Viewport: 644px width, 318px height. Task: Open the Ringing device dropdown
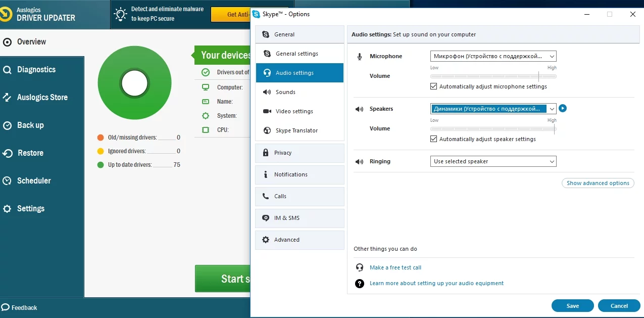pyautogui.click(x=493, y=161)
